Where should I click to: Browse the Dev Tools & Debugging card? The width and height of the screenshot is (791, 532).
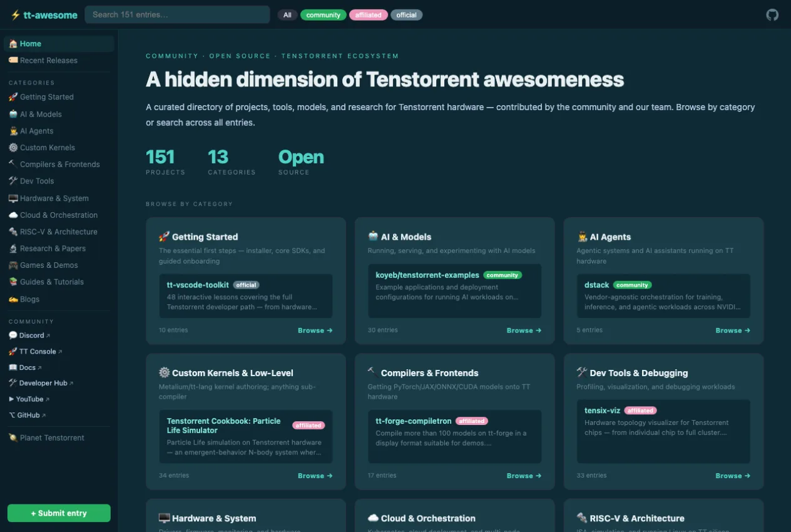pos(733,476)
